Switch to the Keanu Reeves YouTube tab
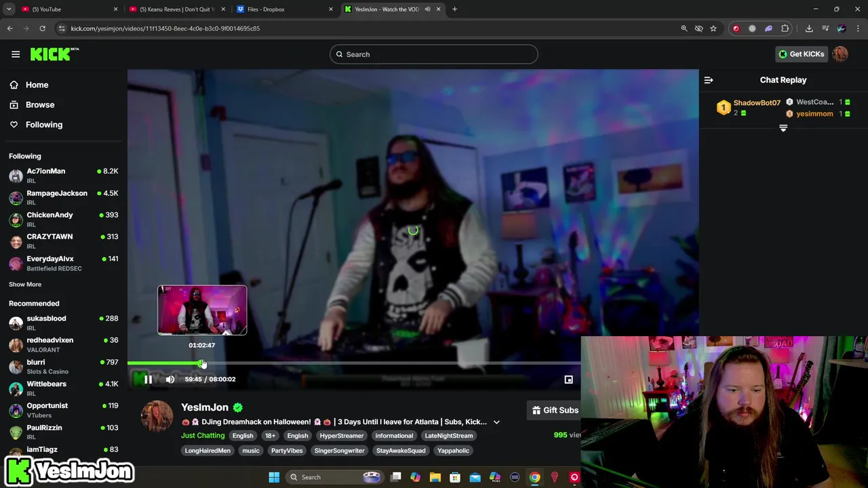 [x=176, y=9]
